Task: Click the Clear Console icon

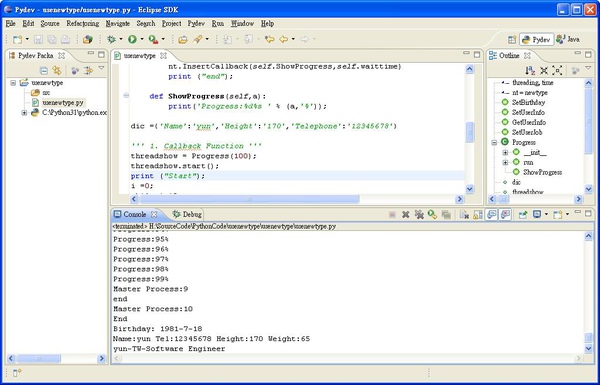Action: pos(464,215)
